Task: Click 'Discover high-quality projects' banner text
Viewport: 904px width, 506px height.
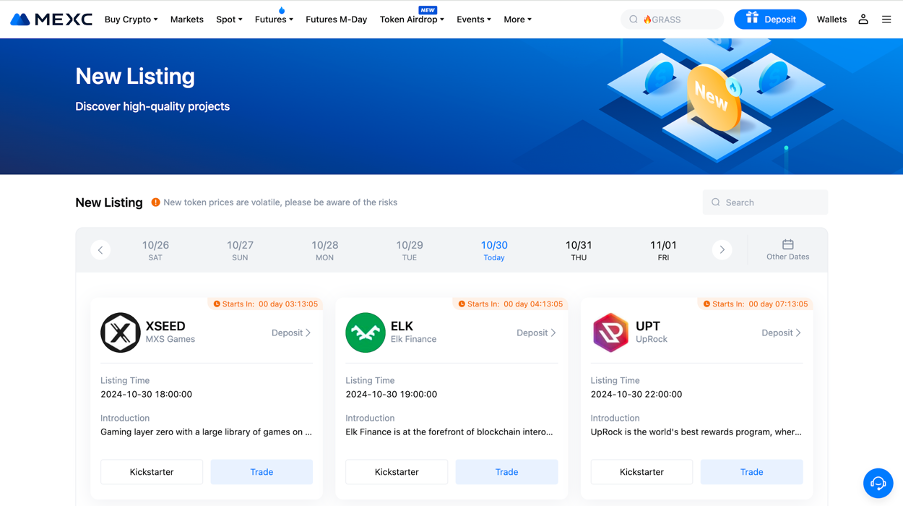Action: pos(153,107)
